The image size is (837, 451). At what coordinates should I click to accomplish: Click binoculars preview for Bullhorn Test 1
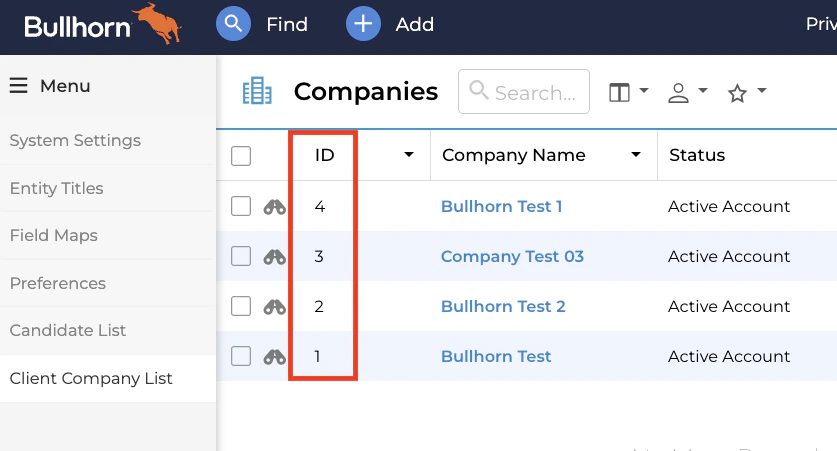(x=274, y=207)
